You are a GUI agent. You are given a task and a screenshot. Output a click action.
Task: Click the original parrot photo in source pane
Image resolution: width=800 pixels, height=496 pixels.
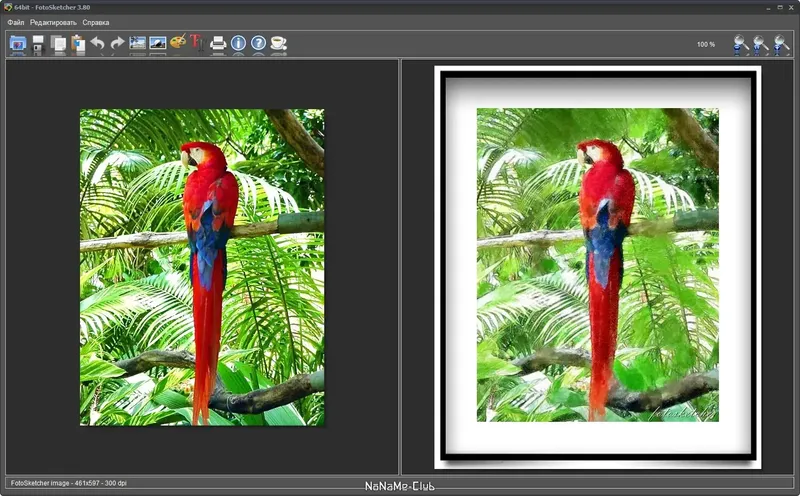[202, 267]
